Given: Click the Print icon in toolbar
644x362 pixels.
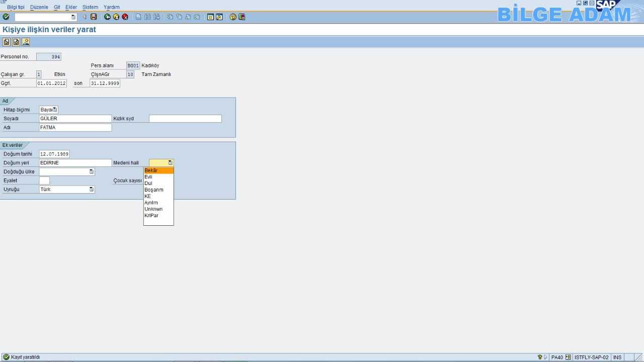Looking at the screenshot, I should point(139,17).
